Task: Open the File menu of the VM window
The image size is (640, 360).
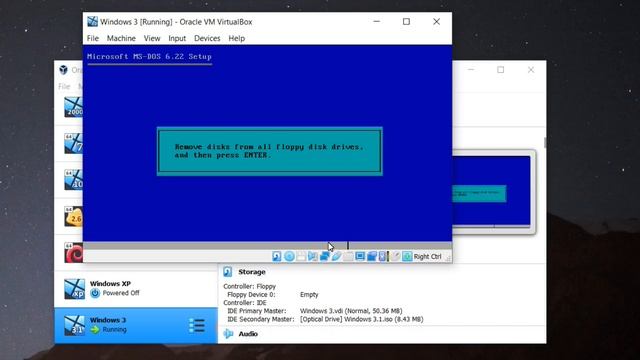Action: [x=93, y=38]
